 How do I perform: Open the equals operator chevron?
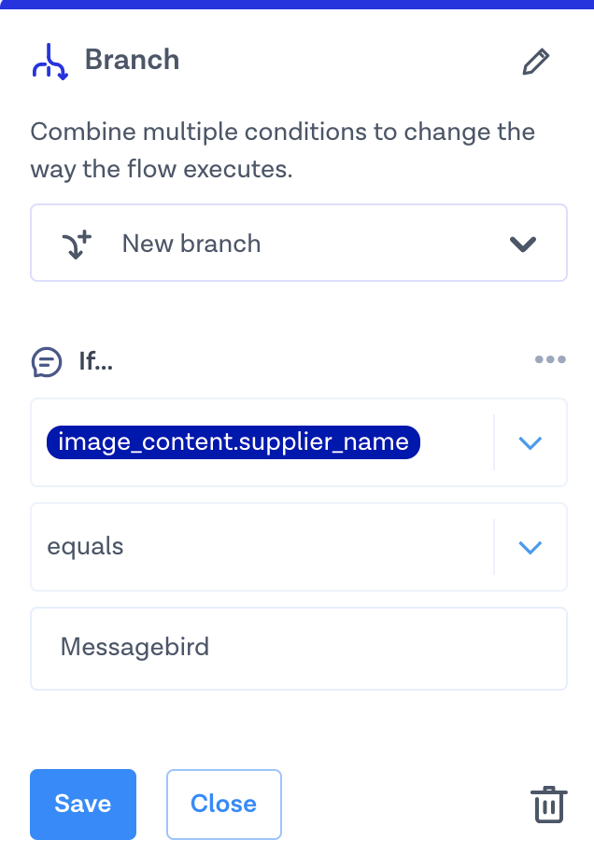[x=530, y=548]
